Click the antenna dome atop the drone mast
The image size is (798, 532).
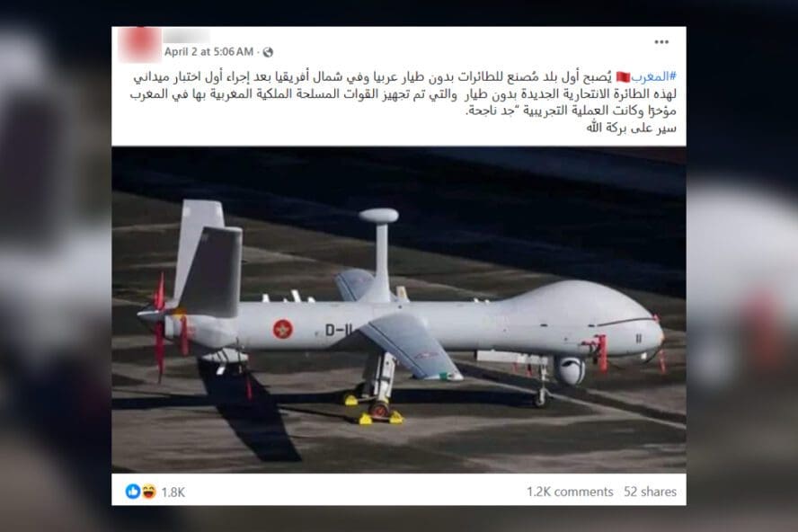point(378,216)
